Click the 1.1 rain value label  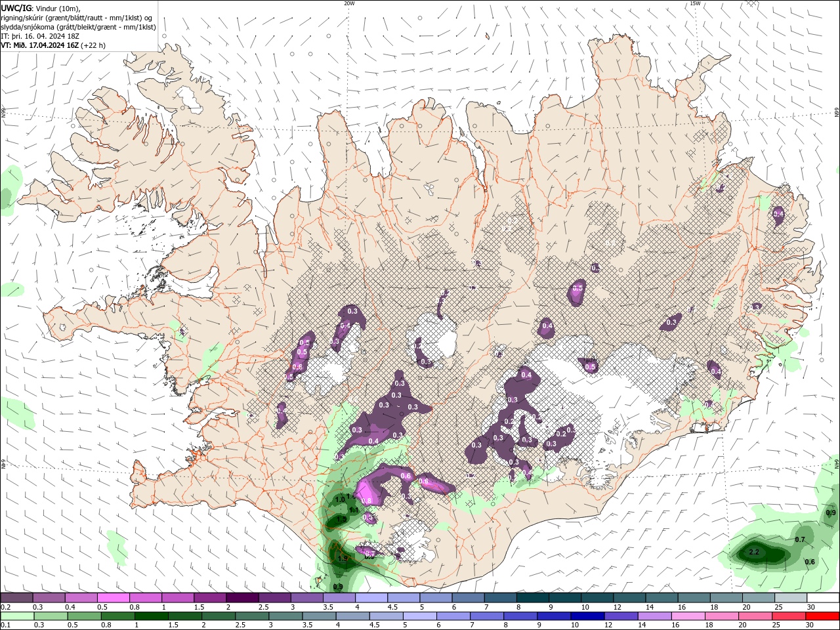(353, 510)
